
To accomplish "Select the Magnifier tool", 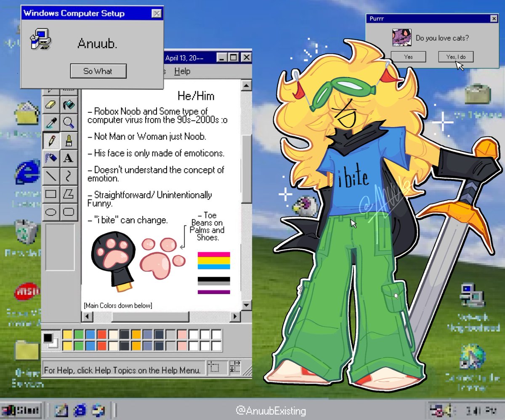I will click(68, 122).
